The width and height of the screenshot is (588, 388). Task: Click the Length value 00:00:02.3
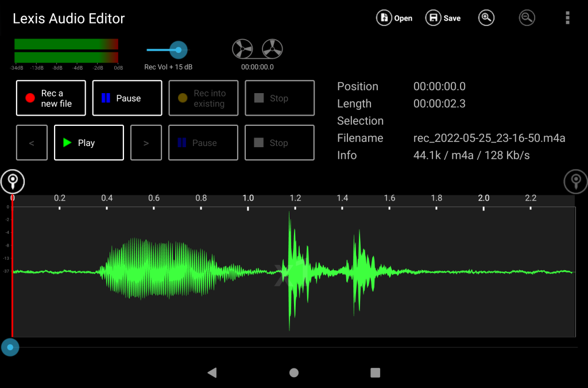click(x=439, y=103)
